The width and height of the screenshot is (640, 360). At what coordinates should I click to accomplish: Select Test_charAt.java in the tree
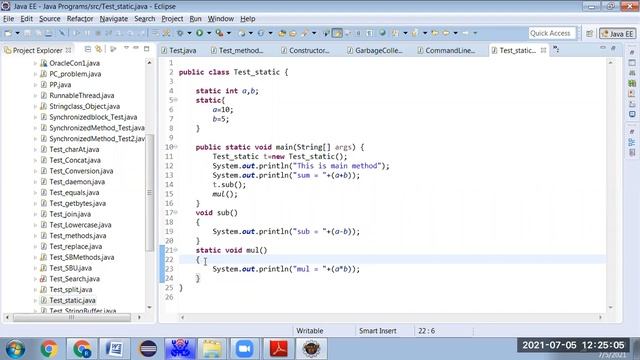pos(74,149)
